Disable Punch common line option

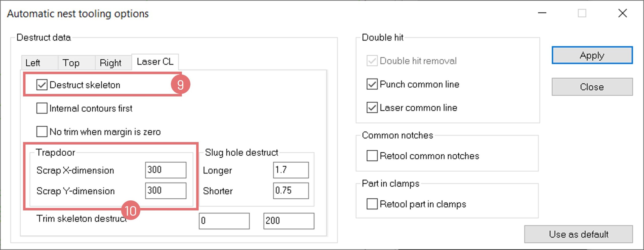pyautogui.click(x=372, y=84)
